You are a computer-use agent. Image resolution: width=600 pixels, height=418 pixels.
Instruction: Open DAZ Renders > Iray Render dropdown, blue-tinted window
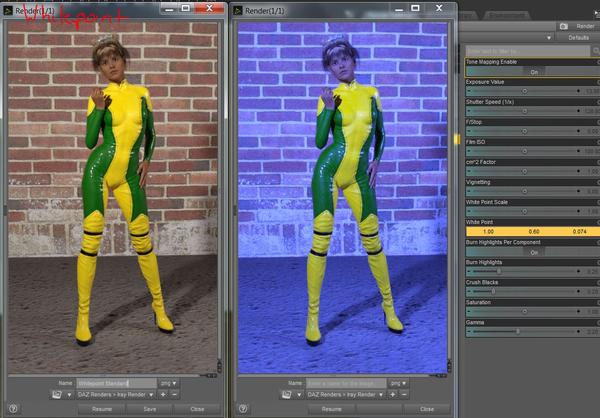[x=346, y=394]
